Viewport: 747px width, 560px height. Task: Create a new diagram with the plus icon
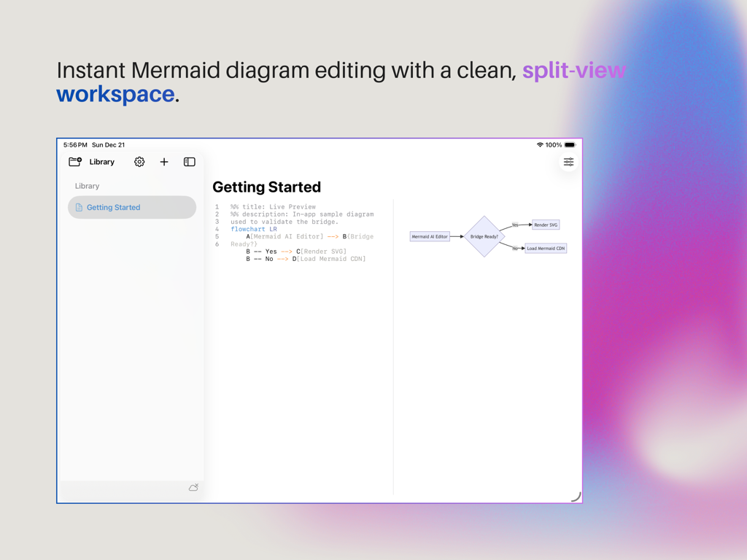163,162
